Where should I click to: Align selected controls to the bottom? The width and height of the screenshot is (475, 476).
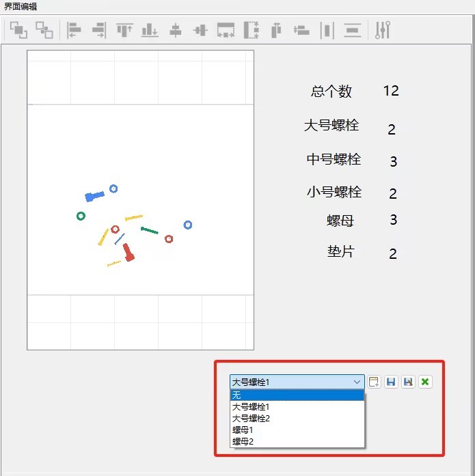(x=150, y=30)
